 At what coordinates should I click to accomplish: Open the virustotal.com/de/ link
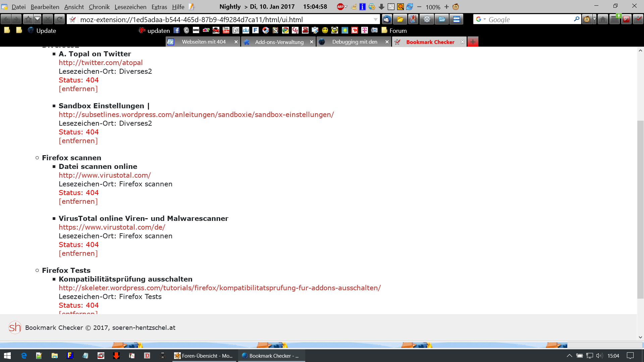tap(112, 227)
